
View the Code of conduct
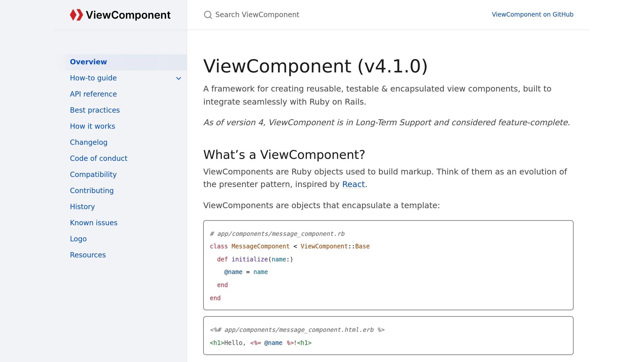pyautogui.click(x=98, y=158)
